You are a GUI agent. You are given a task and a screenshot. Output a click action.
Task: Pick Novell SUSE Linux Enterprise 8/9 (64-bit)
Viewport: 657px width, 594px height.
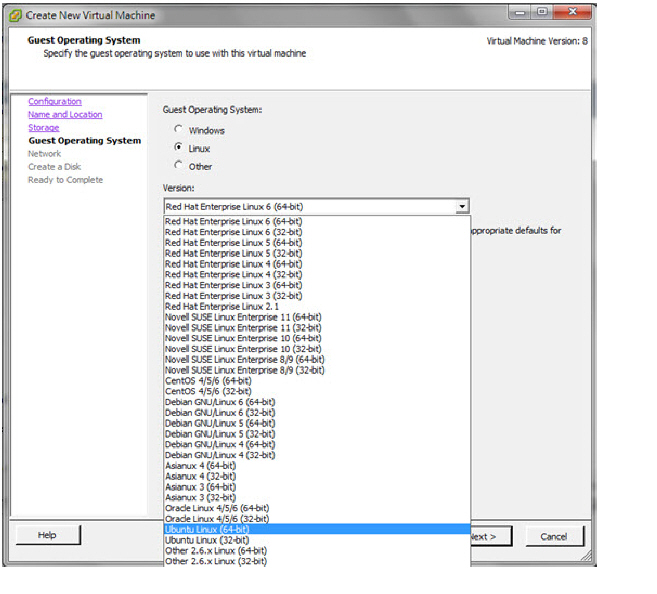coord(317,359)
